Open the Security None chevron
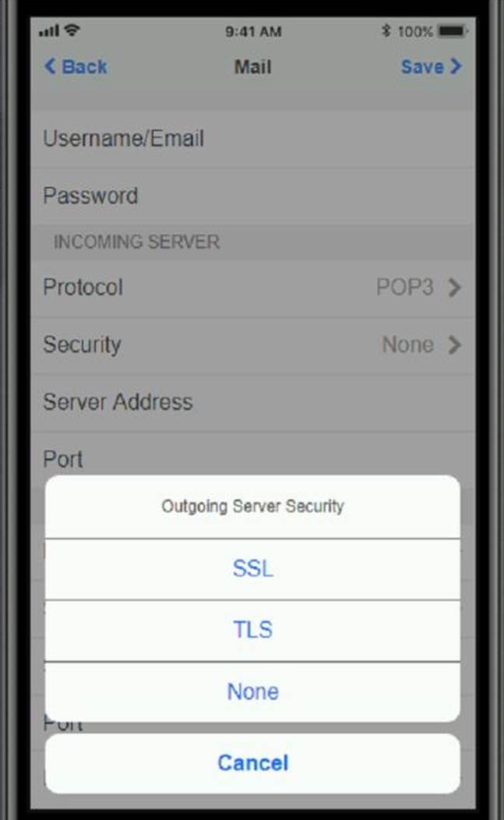The height and width of the screenshot is (820, 504). click(x=455, y=345)
